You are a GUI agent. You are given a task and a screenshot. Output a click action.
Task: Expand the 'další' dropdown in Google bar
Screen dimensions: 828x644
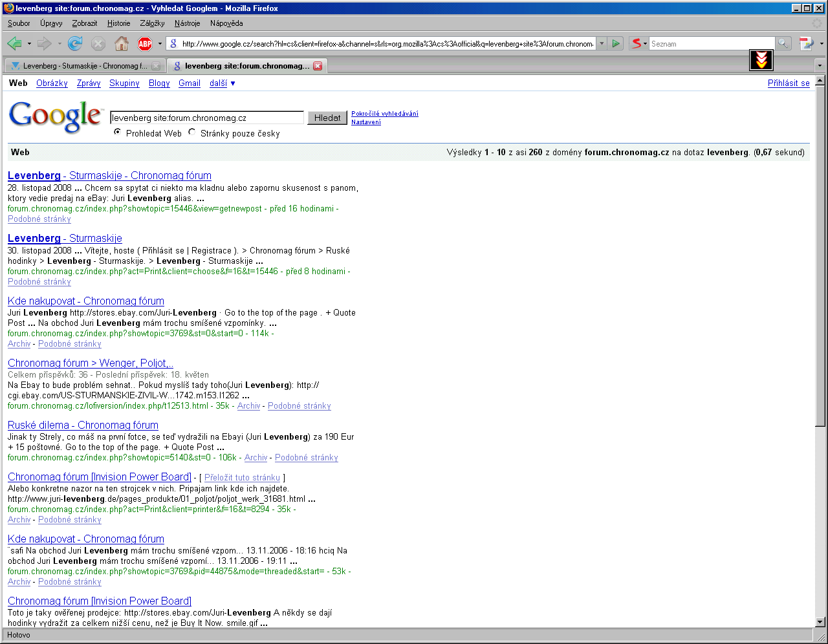[223, 83]
